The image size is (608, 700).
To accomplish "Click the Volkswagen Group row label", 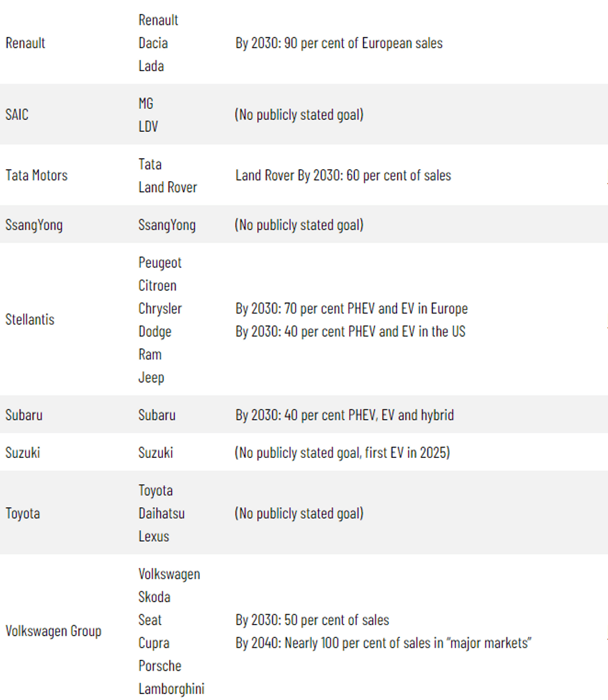I will (54, 631).
